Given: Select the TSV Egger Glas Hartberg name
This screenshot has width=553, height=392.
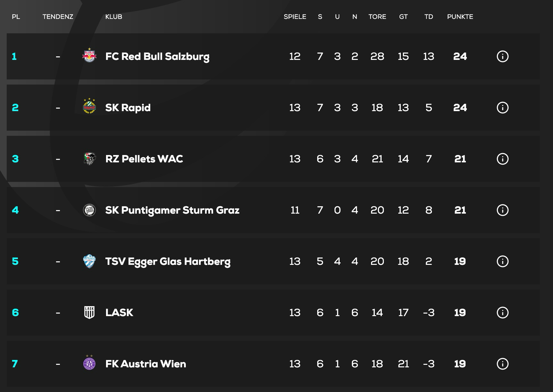Looking at the screenshot, I should [x=168, y=261].
